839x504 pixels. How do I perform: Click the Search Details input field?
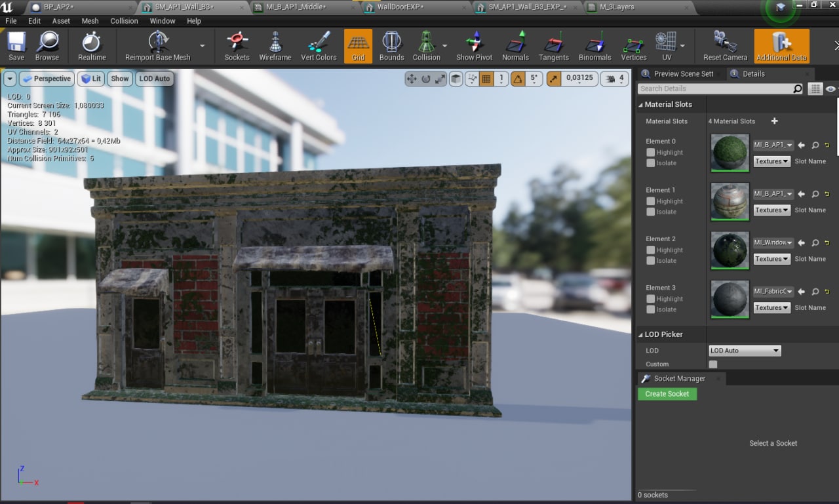pos(714,88)
